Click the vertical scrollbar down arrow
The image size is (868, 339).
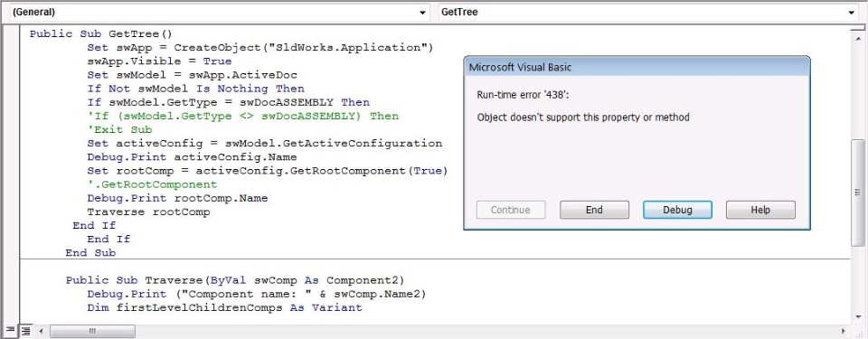(856, 317)
